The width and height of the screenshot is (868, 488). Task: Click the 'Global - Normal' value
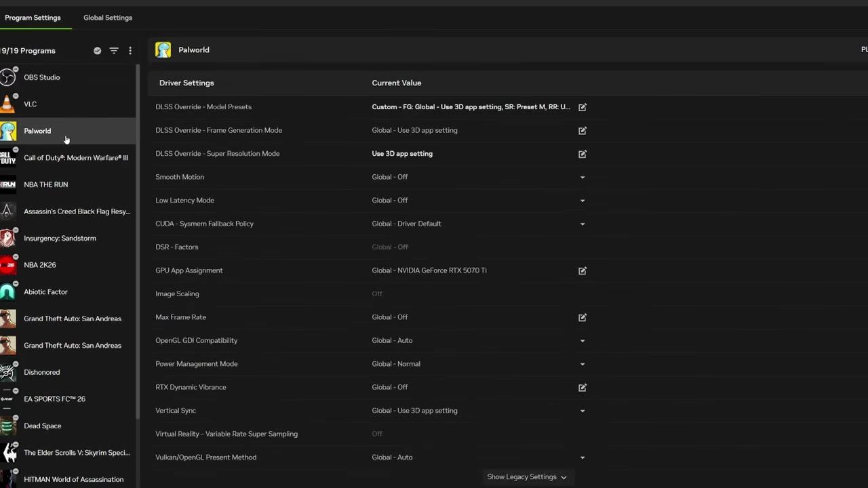[x=396, y=364]
